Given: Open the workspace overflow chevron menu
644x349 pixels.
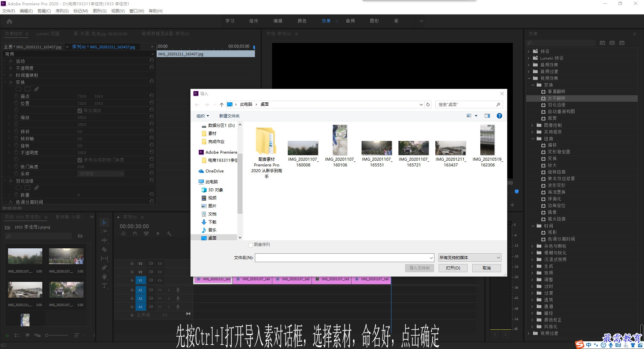Looking at the screenshot, I should tap(422, 21).
